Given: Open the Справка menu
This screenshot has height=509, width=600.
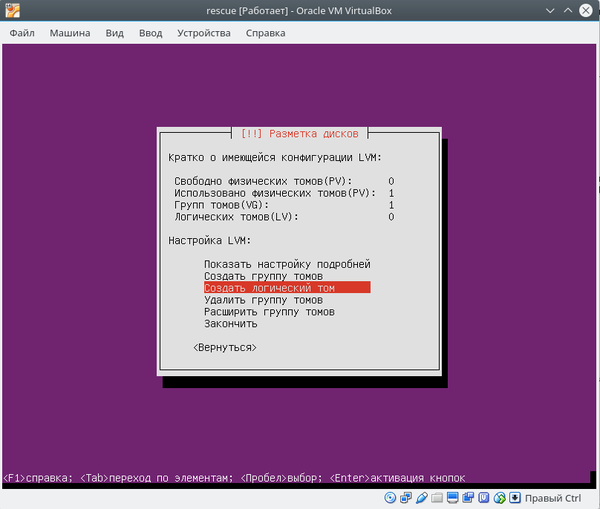Looking at the screenshot, I should click(x=266, y=33).
